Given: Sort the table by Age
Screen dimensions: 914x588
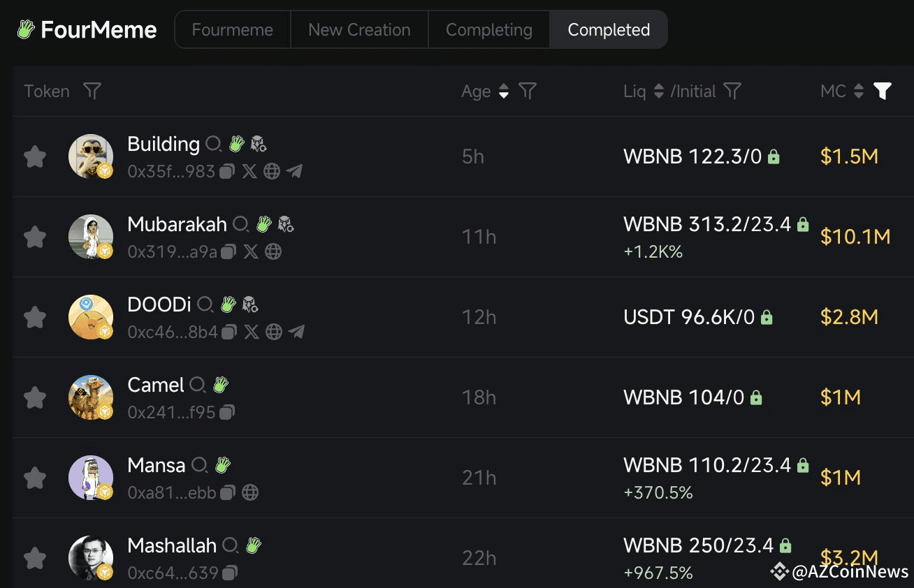Looking at the screenshot, I should pos(504,91).
